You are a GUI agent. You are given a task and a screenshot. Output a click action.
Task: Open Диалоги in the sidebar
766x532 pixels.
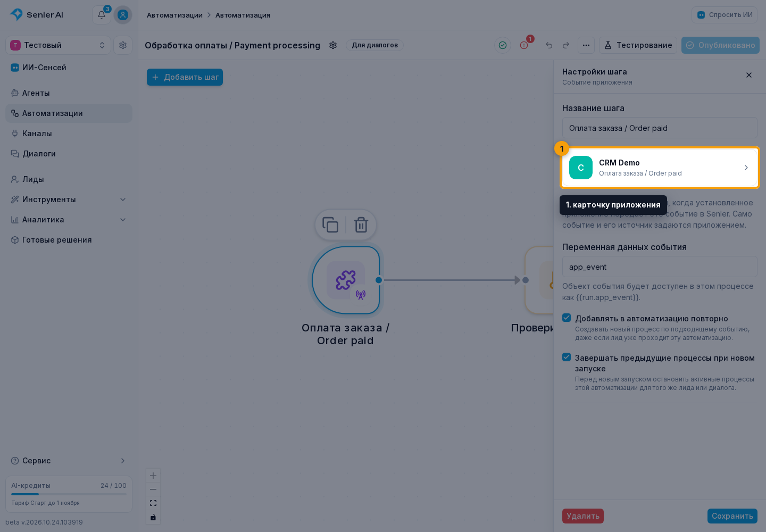[x=69, y=154]
